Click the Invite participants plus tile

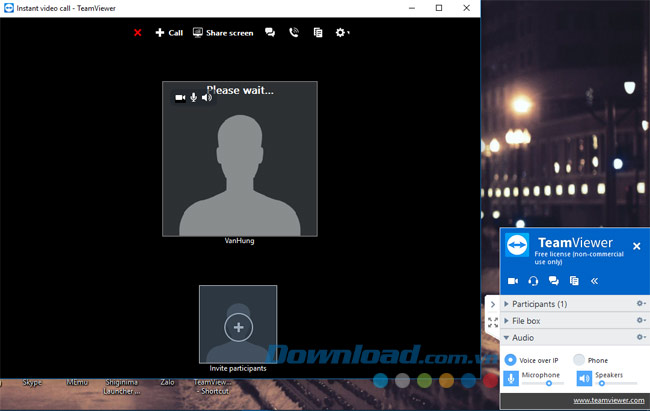[x=238, y=324]
